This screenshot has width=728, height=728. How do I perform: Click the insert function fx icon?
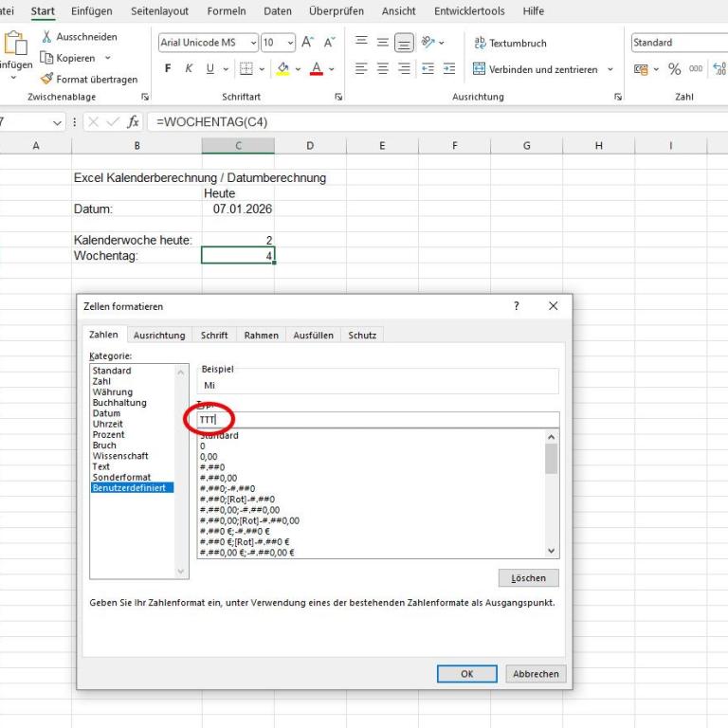click(x=134, y=122)
